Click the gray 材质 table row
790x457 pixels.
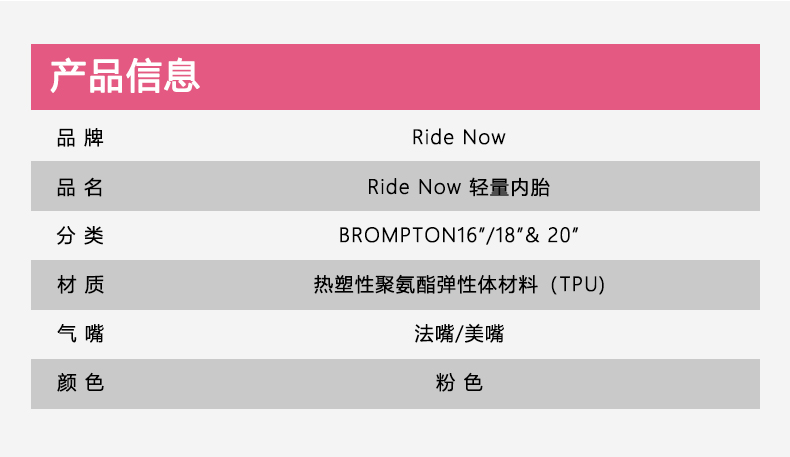396,285
